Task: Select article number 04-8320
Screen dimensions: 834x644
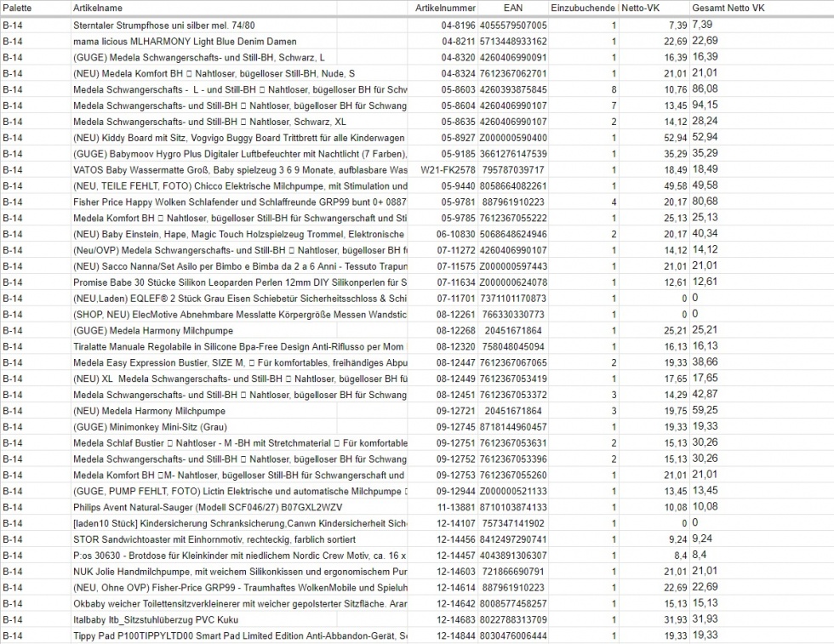Action: pos(458,57)
